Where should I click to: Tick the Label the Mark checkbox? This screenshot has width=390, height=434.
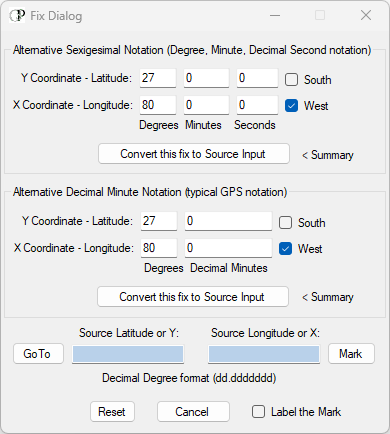pos(258,412)
